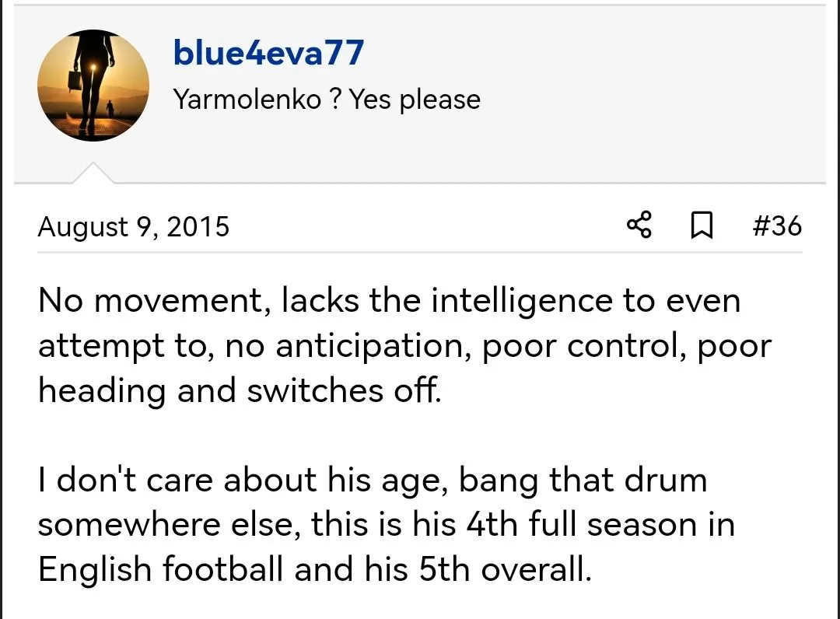Click the phrase 'I don't care' in the post

coord(126,480)
